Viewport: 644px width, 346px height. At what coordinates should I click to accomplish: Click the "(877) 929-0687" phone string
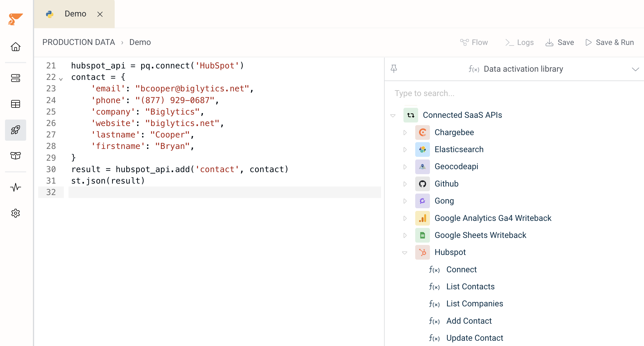175,100
